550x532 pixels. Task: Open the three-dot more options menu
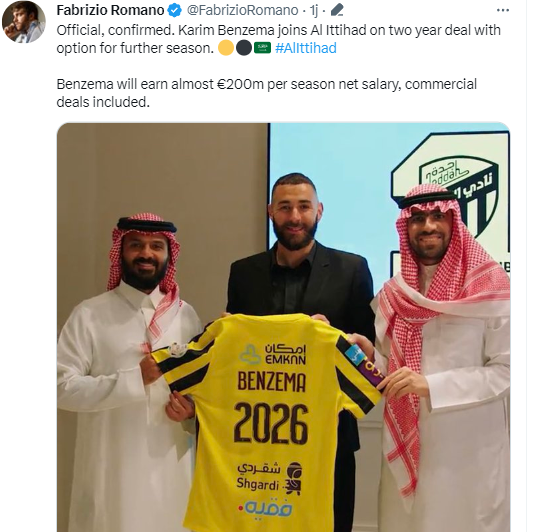tap(503, 11)
